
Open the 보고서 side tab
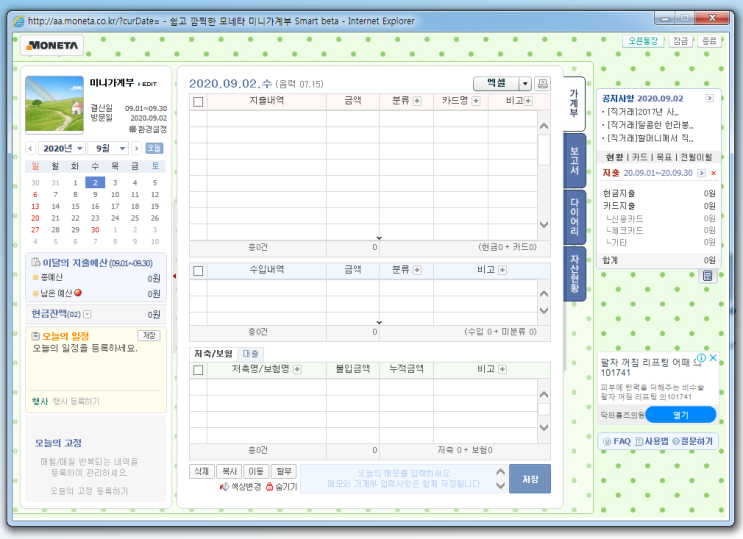574,161
